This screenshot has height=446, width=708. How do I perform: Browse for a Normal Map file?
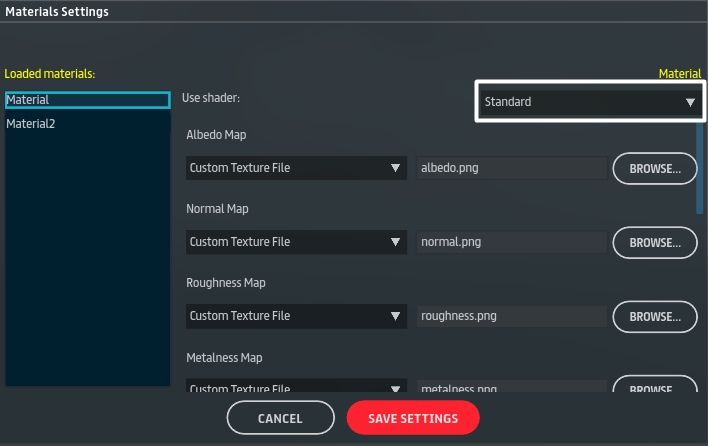654,242
